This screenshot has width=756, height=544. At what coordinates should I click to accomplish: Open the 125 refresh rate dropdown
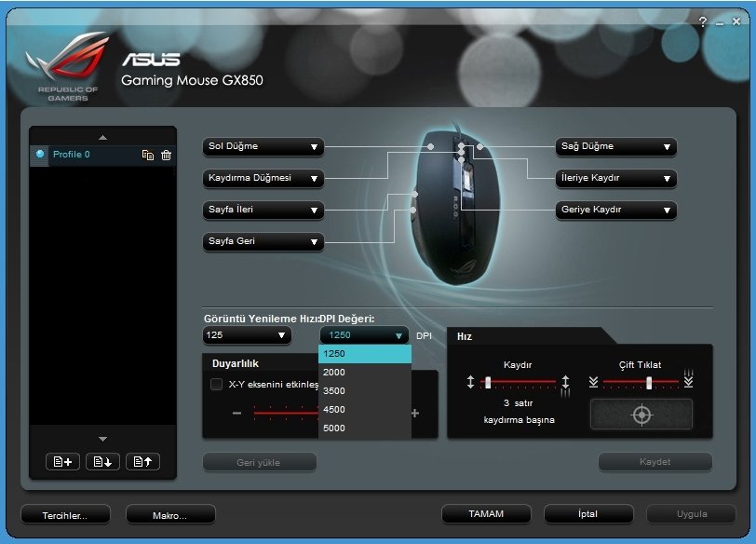pyautogui.click(x=246, y=335)
